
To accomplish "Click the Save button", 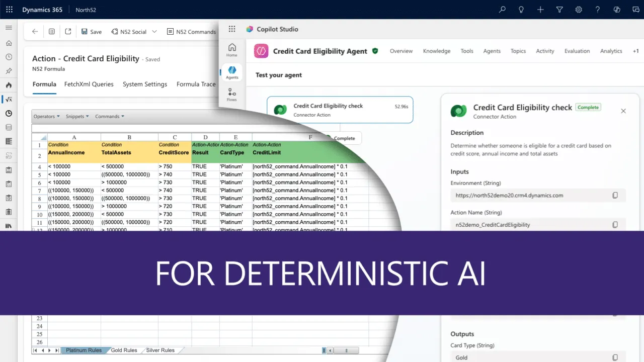I will click(92, 32).
